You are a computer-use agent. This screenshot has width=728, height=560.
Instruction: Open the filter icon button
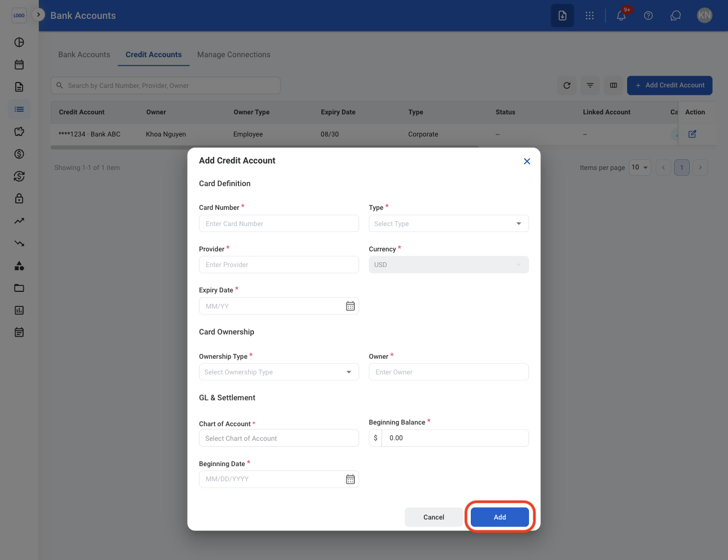click(590, 85)
